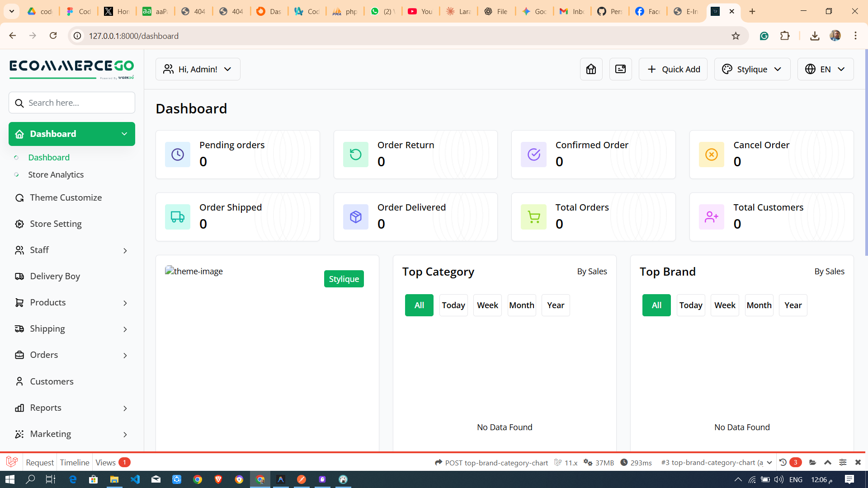Switch Top Brand filter to Month
The image size is (868, 488).
[x=759, y=305]
